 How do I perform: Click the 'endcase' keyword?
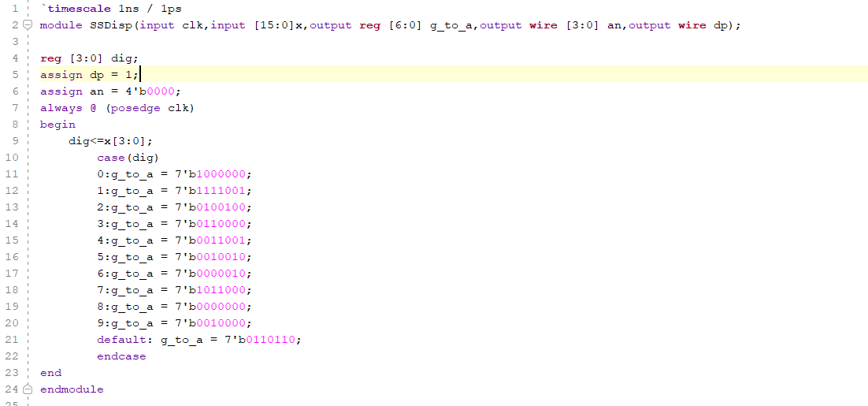click(x=121, y=356)
